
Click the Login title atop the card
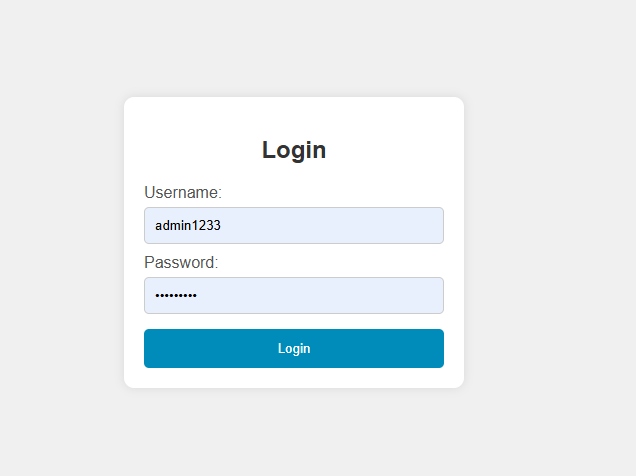[x=294, y=150]
